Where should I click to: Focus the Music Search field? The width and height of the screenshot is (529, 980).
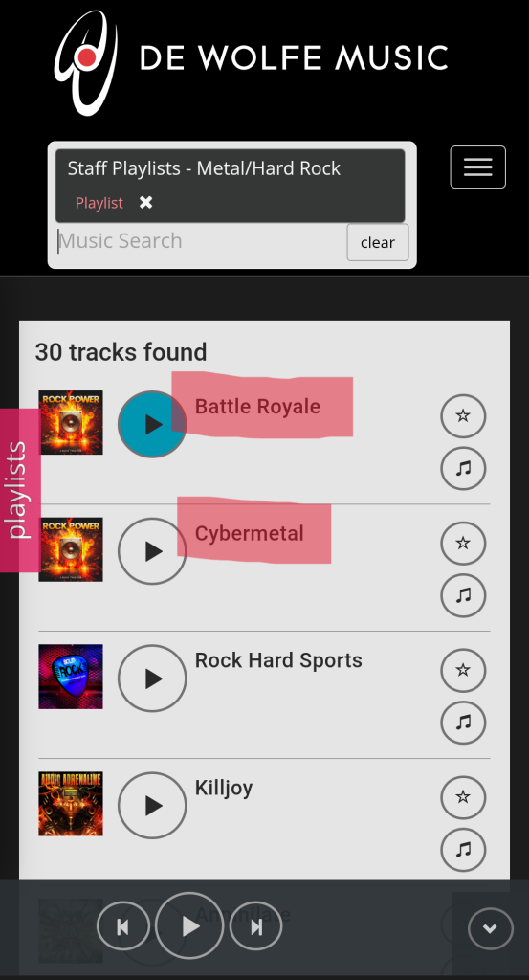[x=201, y=241]
